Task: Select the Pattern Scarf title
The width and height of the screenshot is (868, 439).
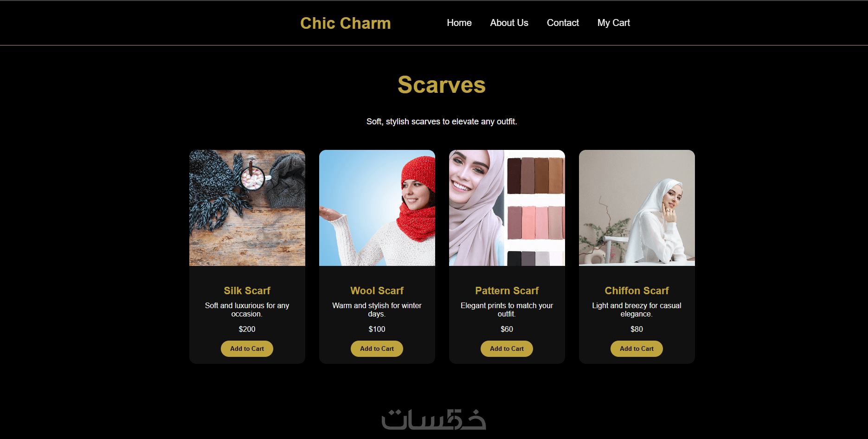Action: click(x=507, y=291)
